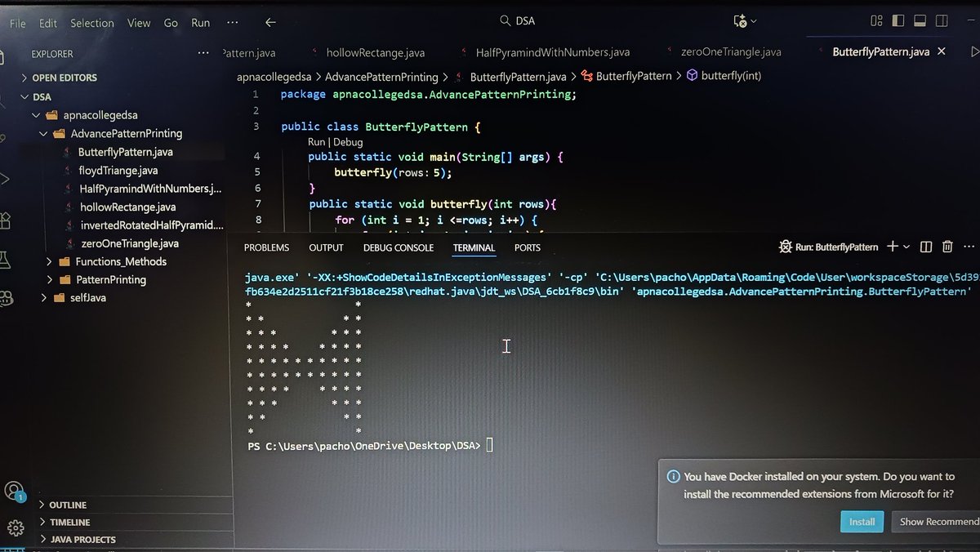Switch to the OUTPUT panel tab
The image size is (980, 552).
click(x=326, y=247)
